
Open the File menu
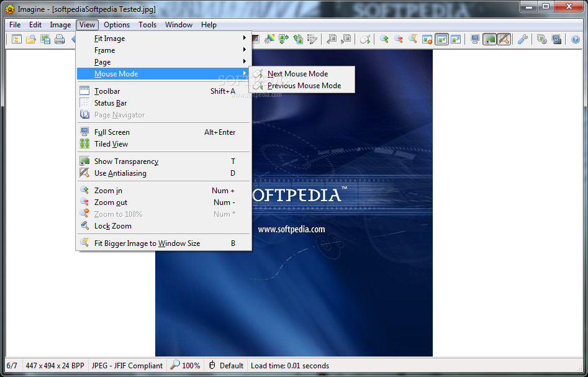[x=15, y=25]
